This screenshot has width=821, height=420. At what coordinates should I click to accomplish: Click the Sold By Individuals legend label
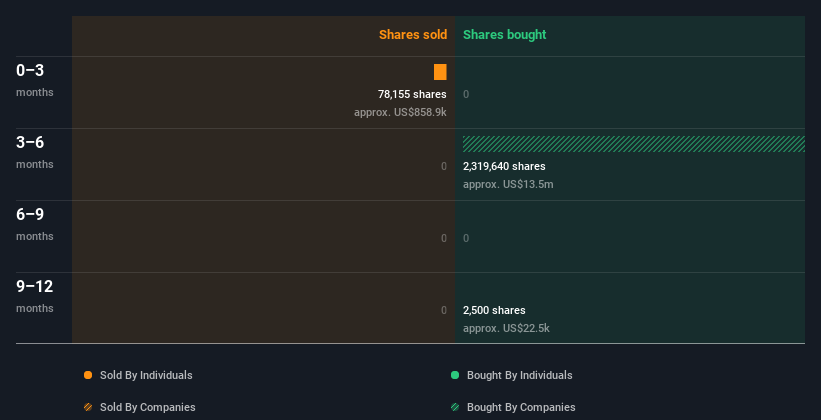146,375
